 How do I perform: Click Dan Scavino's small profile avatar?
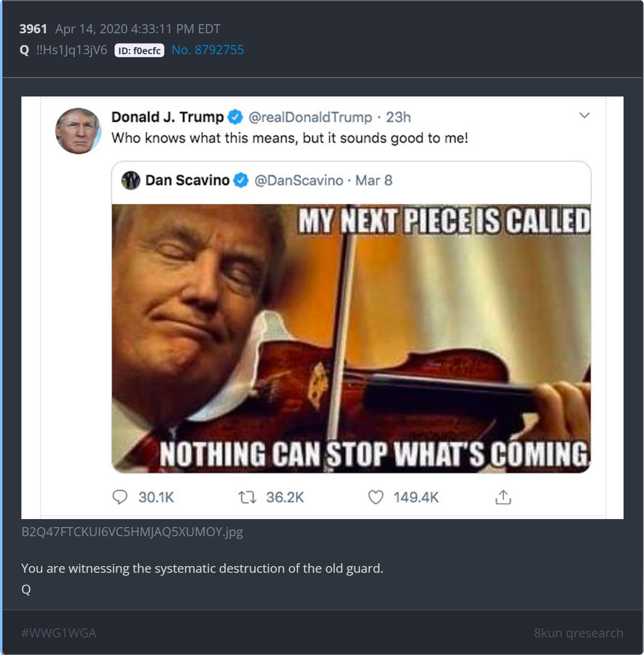coord(131,181)
